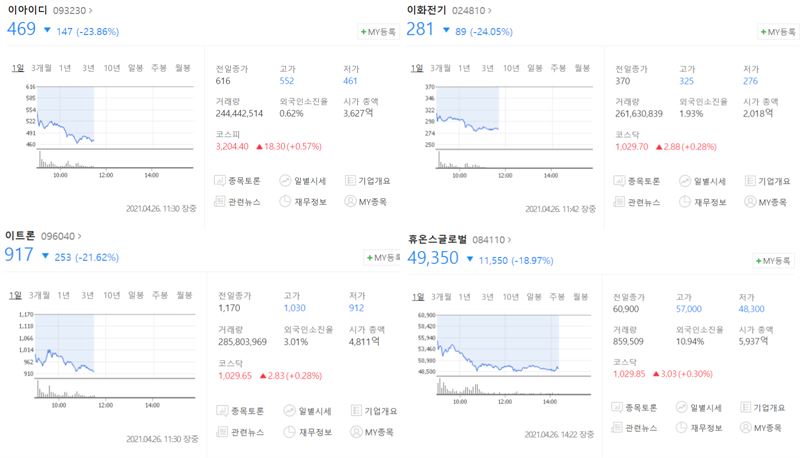The width and height of the screenshot is (800, 458).
Task: Expand 이아이디 093230 title chevron
Action: (x=91, y=10)
